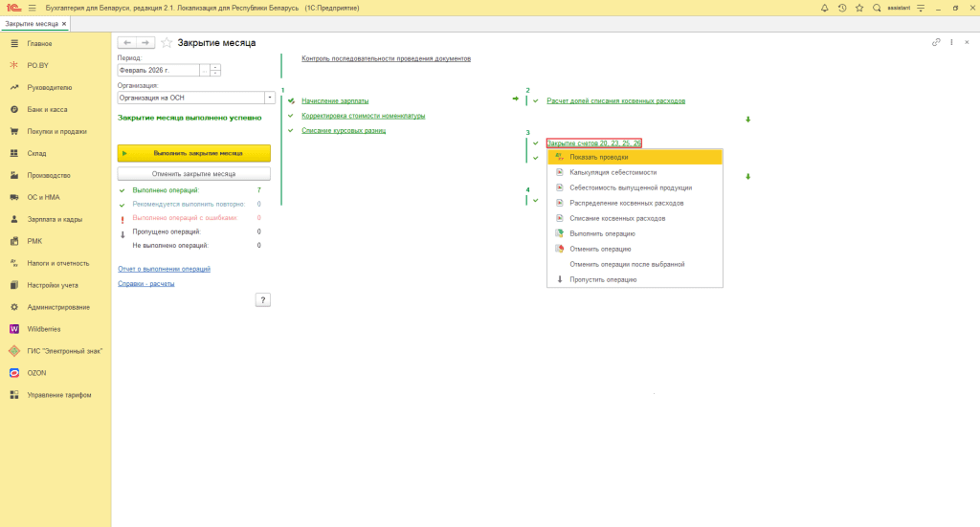Open the history clock icon
The image size is (980, 527).
coord(841,8)
